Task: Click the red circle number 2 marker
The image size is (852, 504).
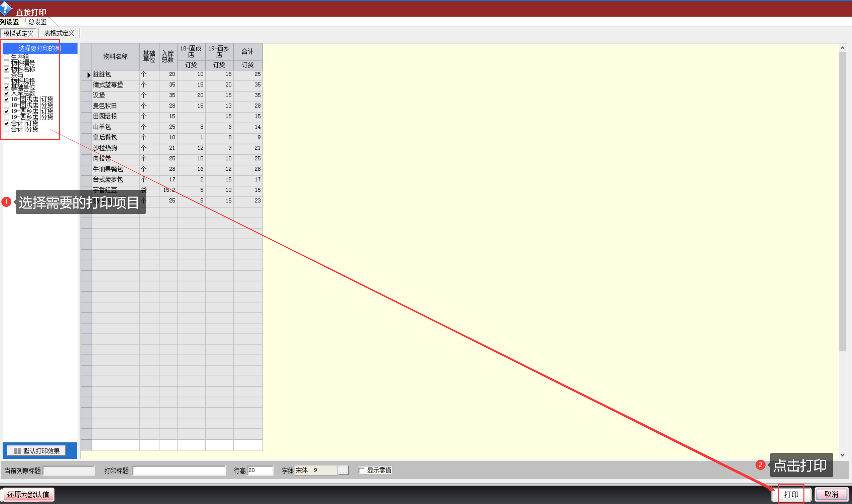Action: click(760, 465)
